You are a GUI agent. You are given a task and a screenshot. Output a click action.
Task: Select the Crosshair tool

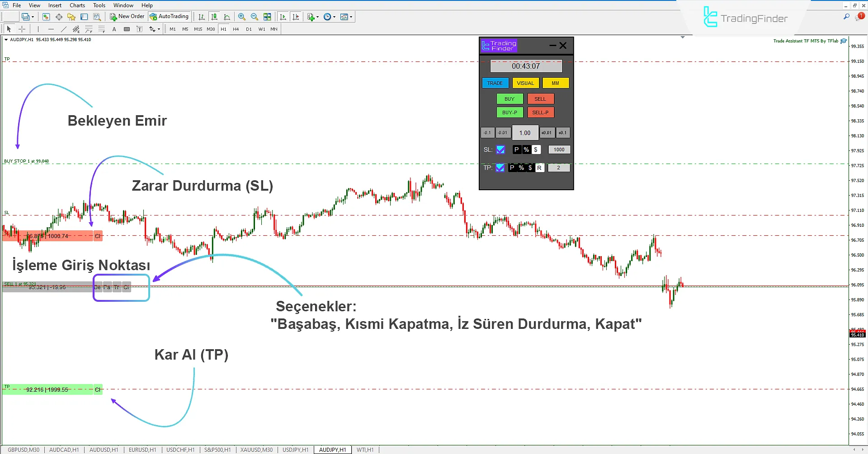coord(22,29)
